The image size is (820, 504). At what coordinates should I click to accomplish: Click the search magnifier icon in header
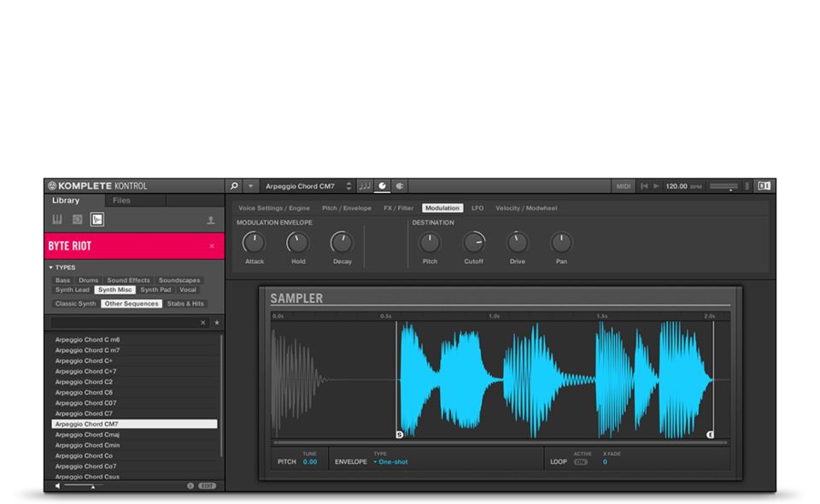[x=235, y=186]
